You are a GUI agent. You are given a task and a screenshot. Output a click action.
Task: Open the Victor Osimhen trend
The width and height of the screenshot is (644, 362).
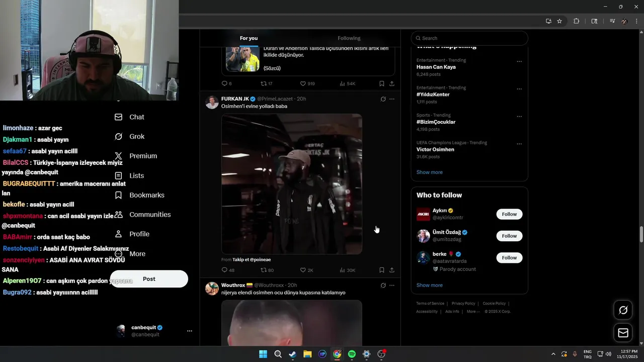pos(435,149)
